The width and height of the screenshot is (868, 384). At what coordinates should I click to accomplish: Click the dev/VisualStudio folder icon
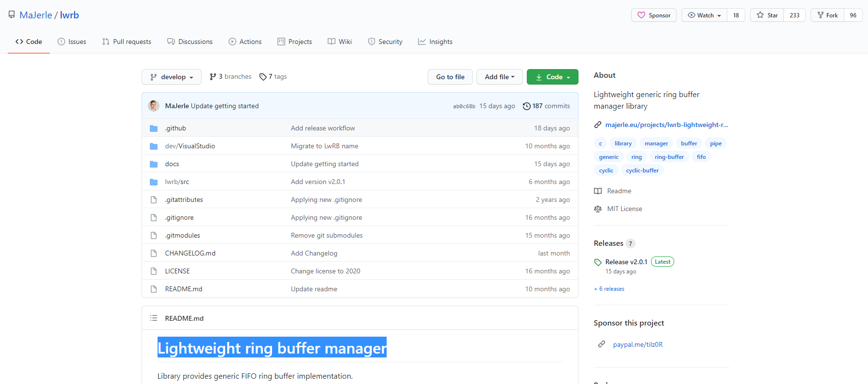point(154,146)
